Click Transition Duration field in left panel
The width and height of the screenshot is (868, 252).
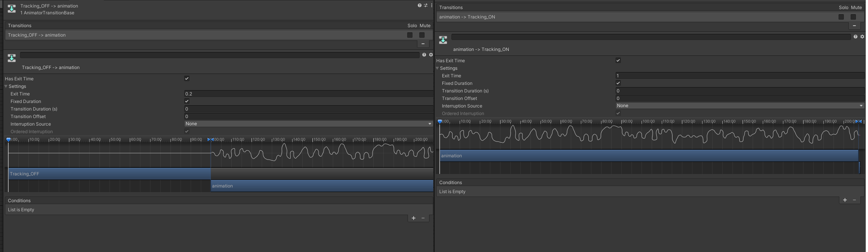coord(308,109)
